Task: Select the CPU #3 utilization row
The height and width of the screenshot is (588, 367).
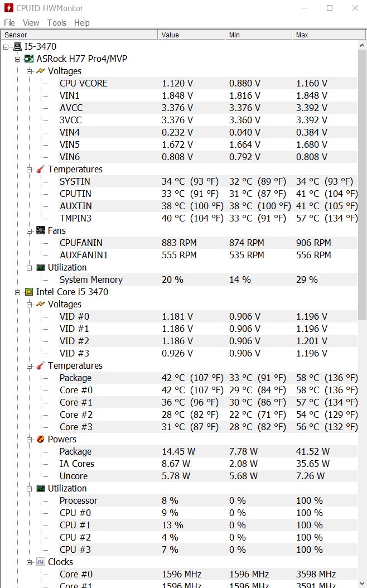Action: (x=208, y=550)
